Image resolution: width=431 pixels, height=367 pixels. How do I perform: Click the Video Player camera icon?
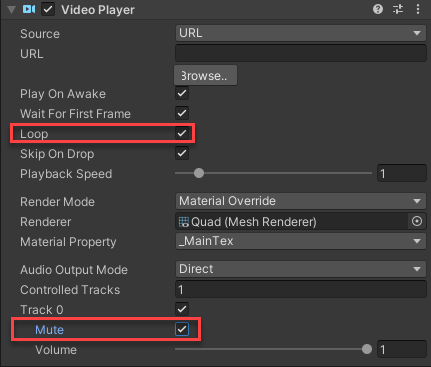click(29, 9)
